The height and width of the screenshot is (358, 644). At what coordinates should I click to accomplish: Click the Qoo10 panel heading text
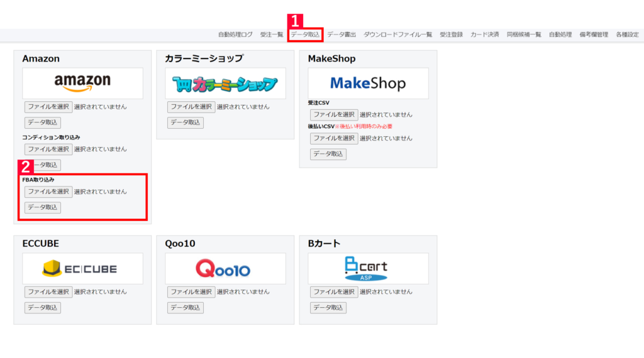pyautogui.click(x=180, y=244)
